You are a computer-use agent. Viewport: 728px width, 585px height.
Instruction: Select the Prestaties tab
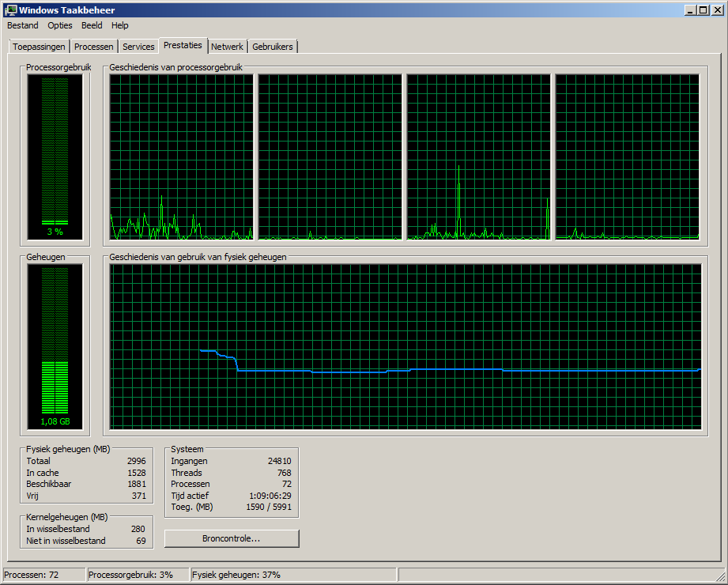[x=183, y=46]
